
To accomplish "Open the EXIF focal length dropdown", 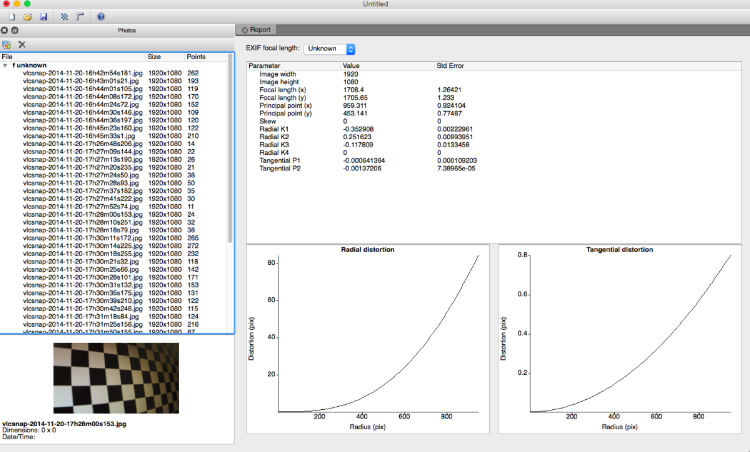I will (x=330, y=49).
